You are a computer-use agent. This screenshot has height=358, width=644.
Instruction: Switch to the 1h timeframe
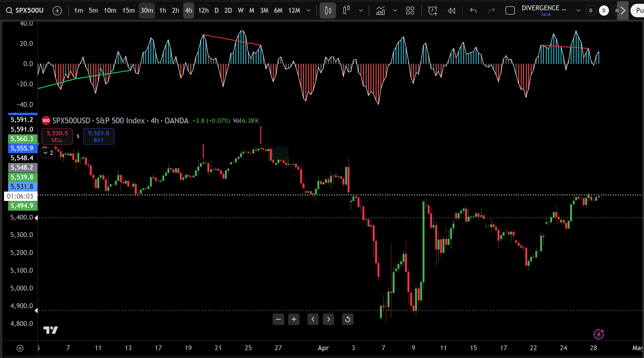point(163,11)
